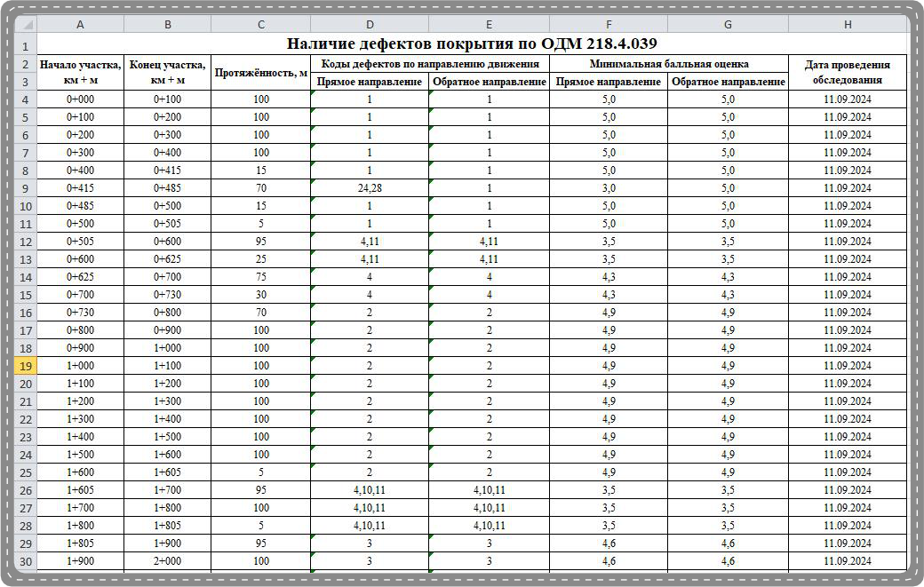Click length cell '15' in row 10
The height and width of the screenshot is (587, 924).
[260, 205]
